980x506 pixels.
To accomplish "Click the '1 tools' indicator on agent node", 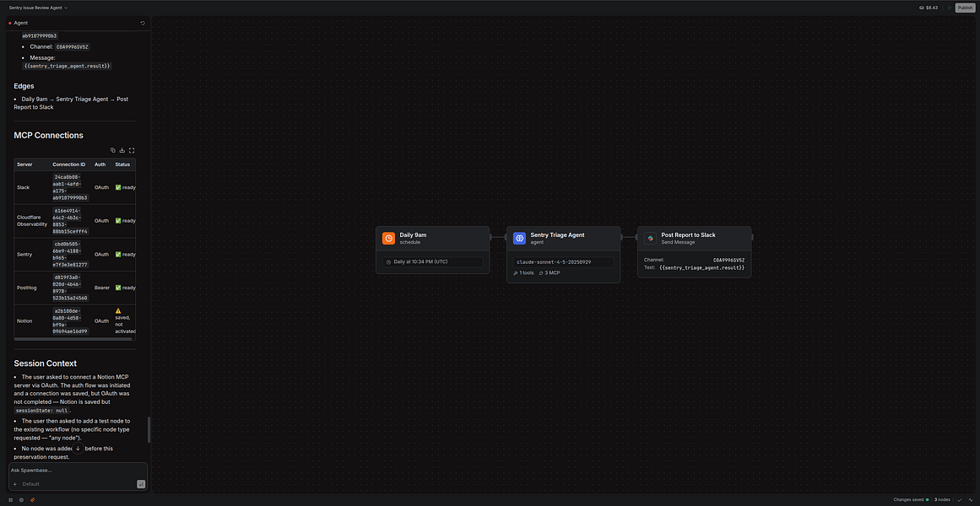I will click(523, 273).
